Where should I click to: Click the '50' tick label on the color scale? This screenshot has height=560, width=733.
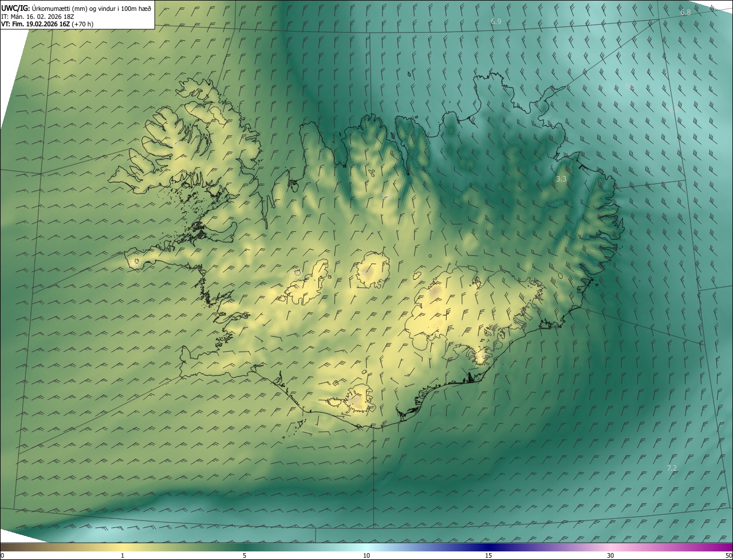(x=728, y=555)
